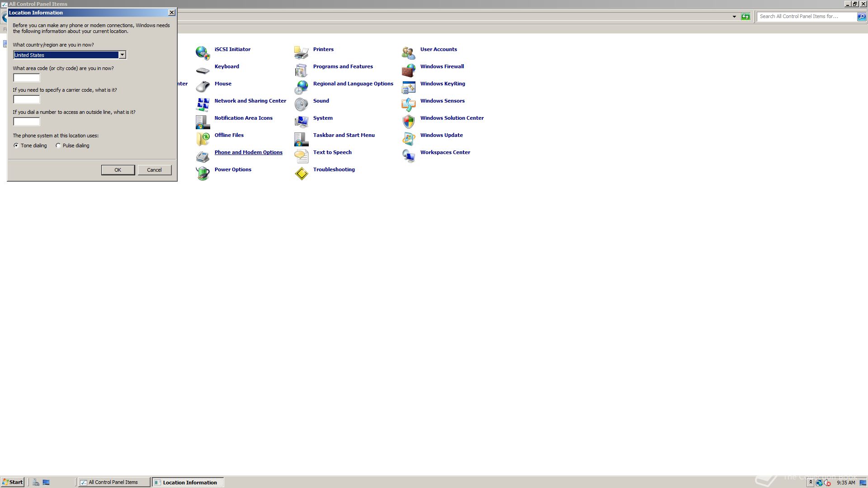Open the Printers icon

[x=301, y=53]
